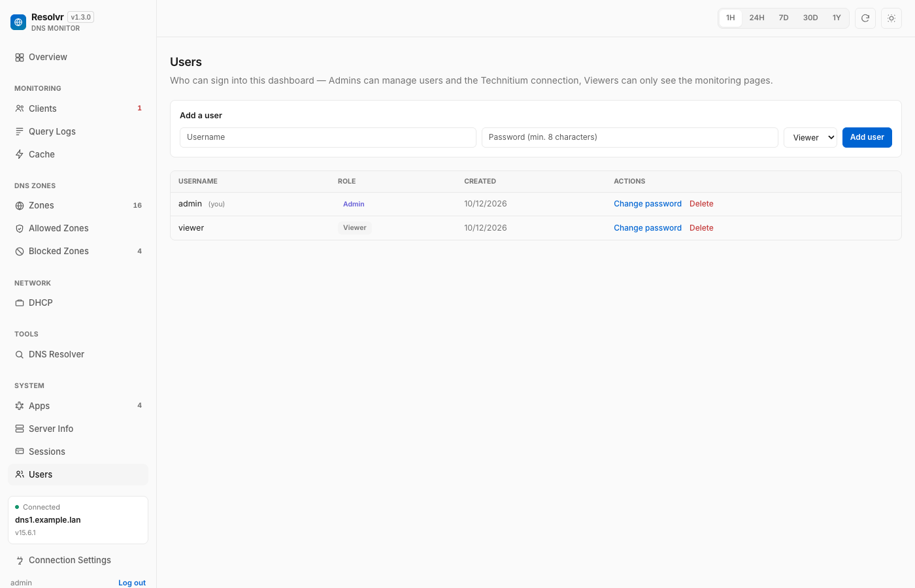Switch to the 7D time range
The width and height of the screenshot is (915, 588).
784,18
